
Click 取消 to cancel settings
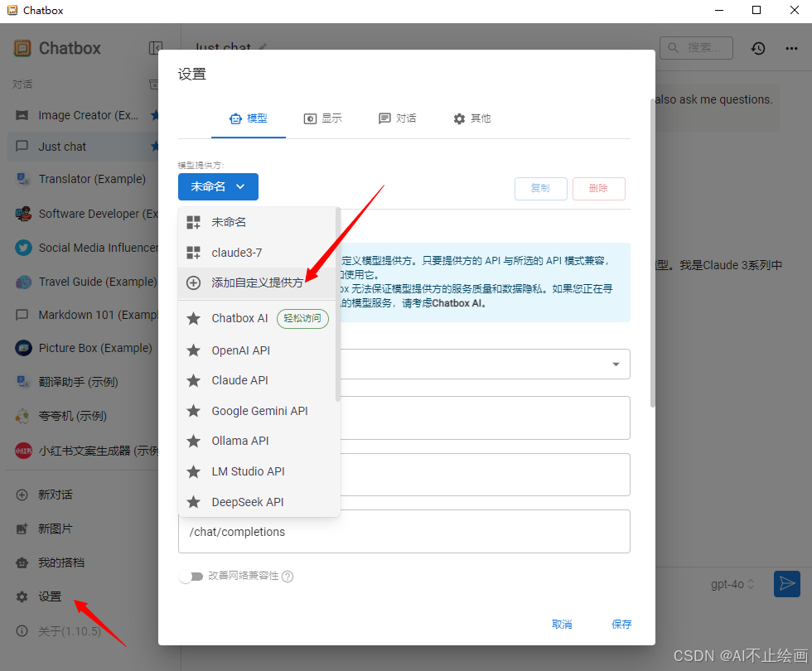pos(562,625)
